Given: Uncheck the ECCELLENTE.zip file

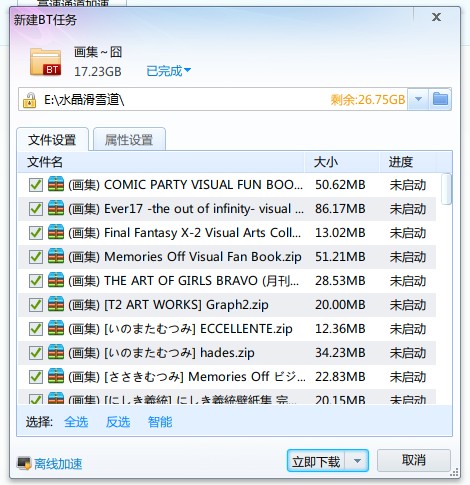Looking at the screenshot, I should pos(36,329).
